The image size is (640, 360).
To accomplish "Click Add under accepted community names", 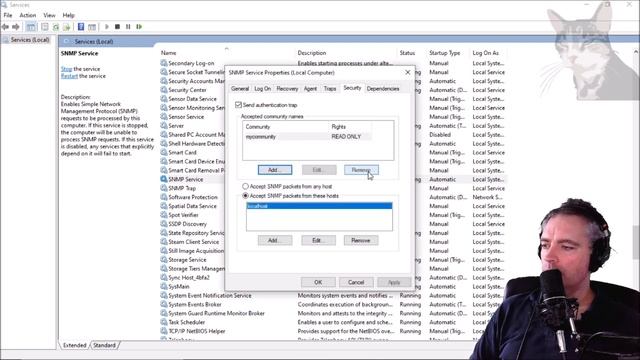I will pos(275,170).
